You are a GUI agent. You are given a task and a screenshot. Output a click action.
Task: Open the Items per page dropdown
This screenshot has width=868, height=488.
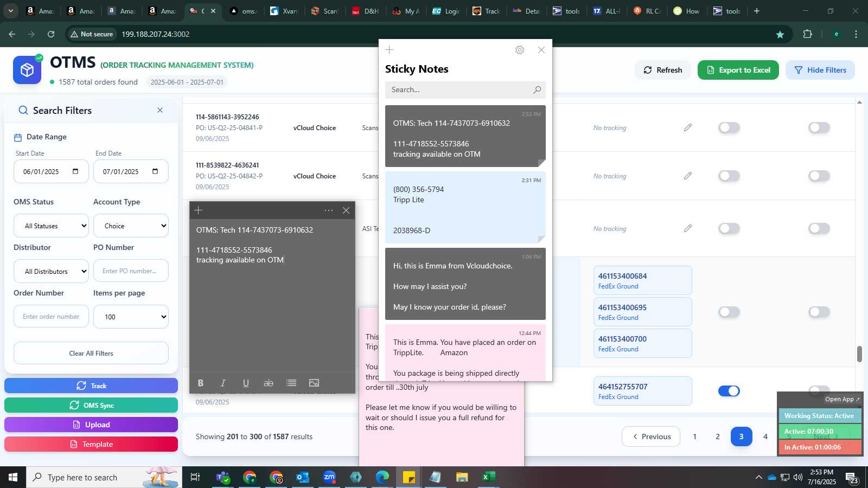(131, 317)
